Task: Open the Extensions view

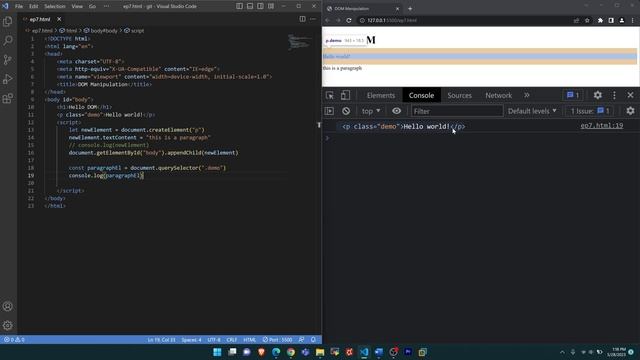Action: pyautogui.click(x=8, y=98)
